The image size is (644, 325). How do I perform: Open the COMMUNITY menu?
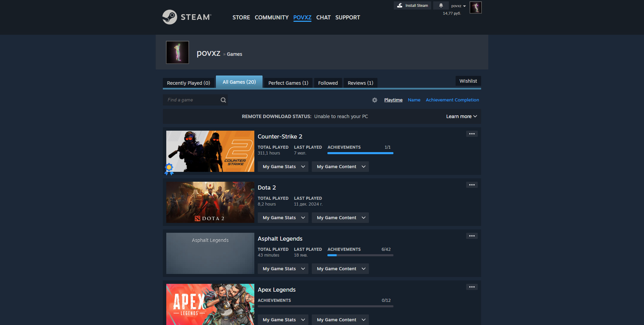pos(272,17)
